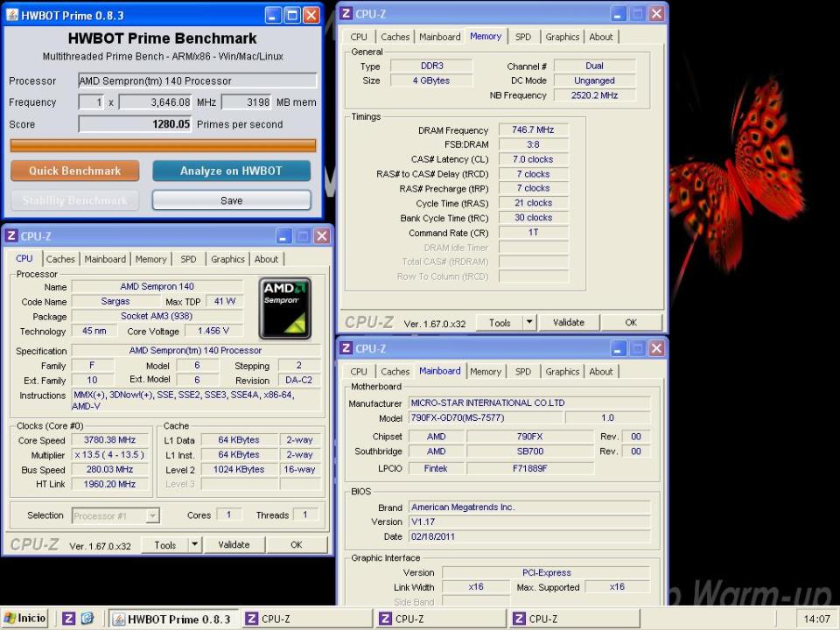This screenshot has width=840, height=630.
Task: Open Internet Explorer quick launch icon
Action: (x=87, y=619)
